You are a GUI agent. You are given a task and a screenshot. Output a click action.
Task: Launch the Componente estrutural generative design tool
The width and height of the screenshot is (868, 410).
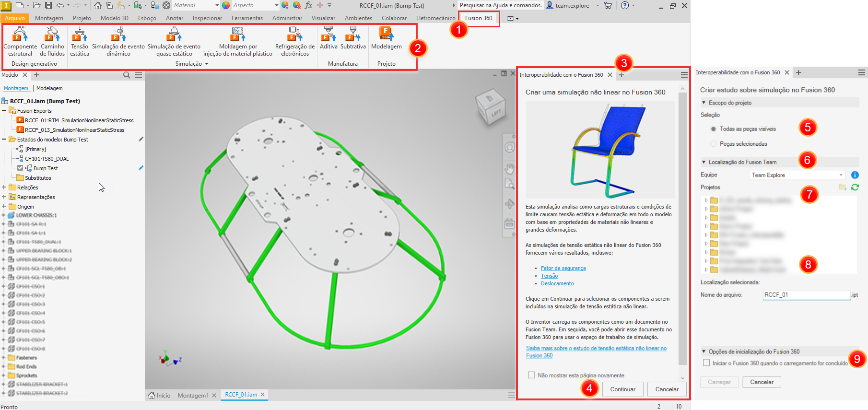click(20, 41)
